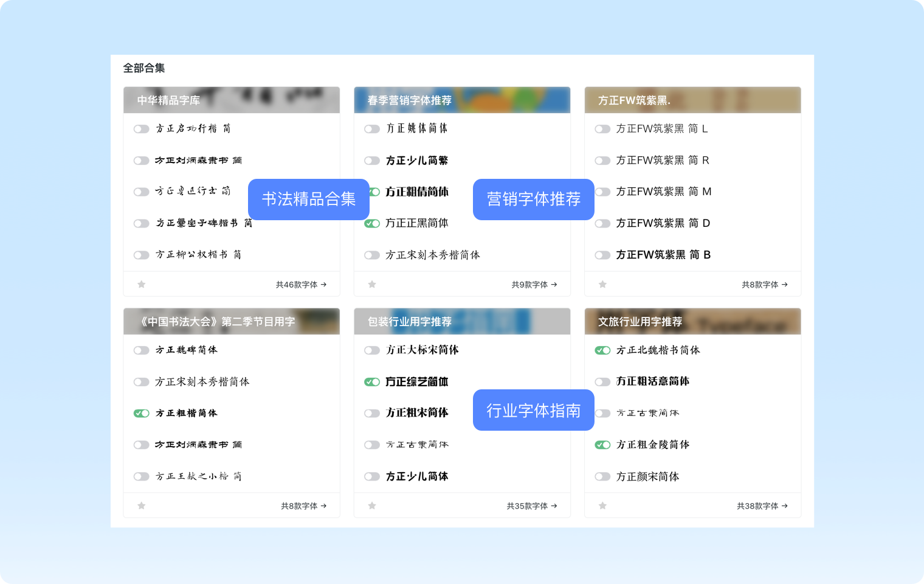Open the 包装行业用字推荐 banner

point(462,321)
